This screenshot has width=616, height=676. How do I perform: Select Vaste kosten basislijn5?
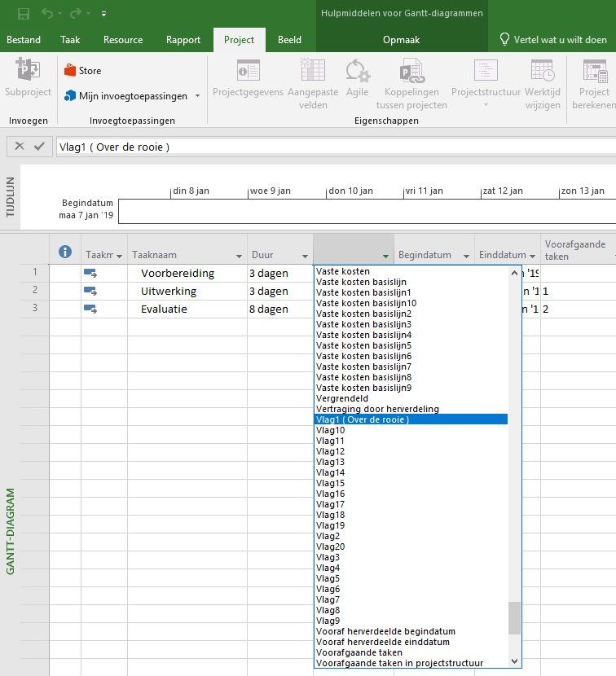363,345
